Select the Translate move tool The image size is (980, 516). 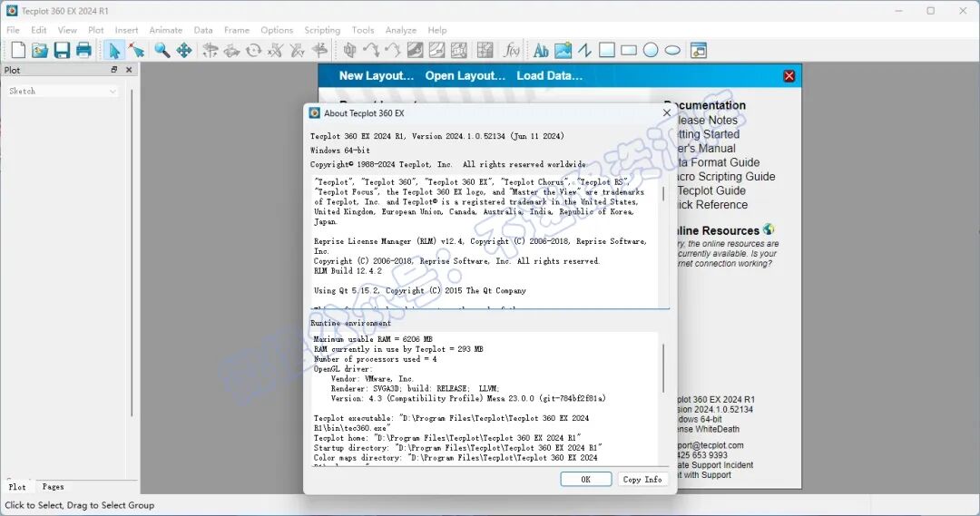click(x=184, y=50)
